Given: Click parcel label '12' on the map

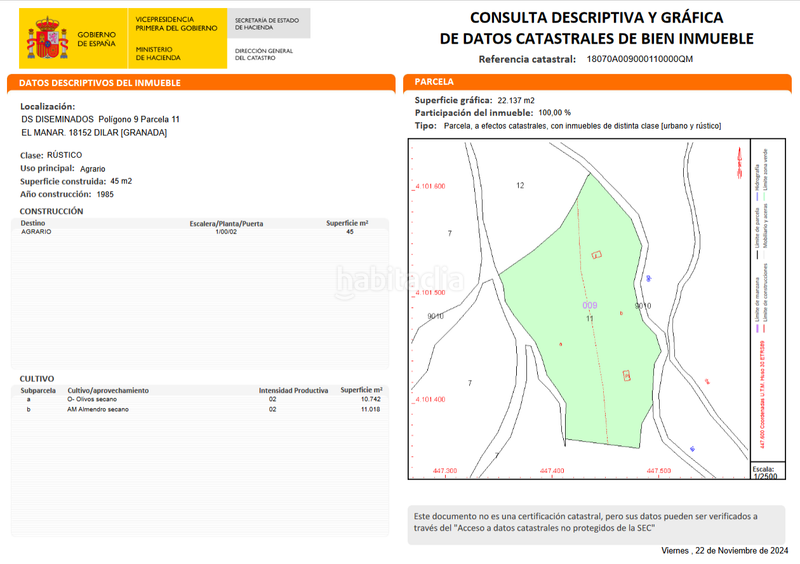Looking at the screenshot, I should tap(520, 185).
